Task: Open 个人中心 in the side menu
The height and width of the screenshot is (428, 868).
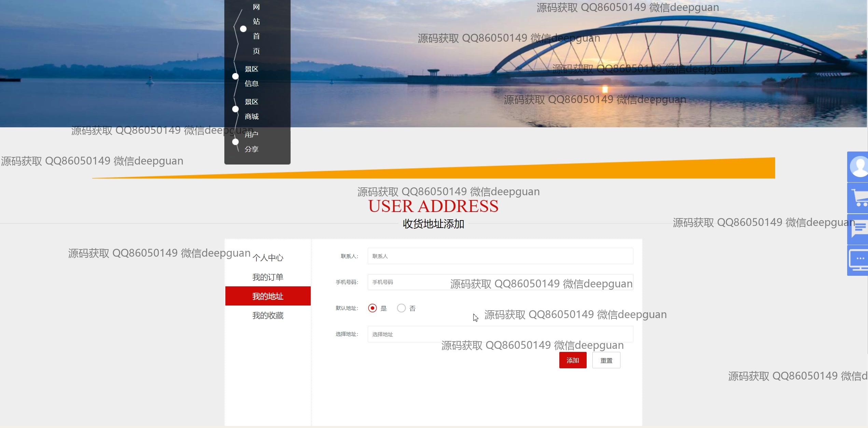Action: click(x=268, y=258)
